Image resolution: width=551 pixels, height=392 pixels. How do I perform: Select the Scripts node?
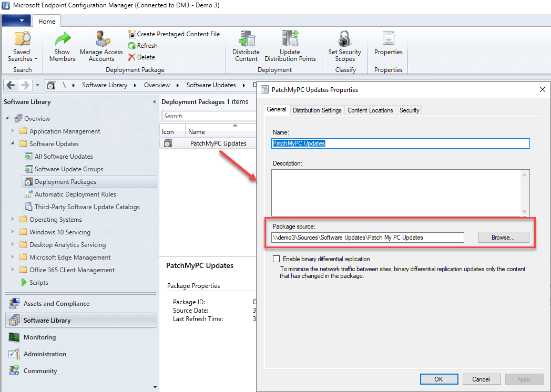(x=39, y=283)
